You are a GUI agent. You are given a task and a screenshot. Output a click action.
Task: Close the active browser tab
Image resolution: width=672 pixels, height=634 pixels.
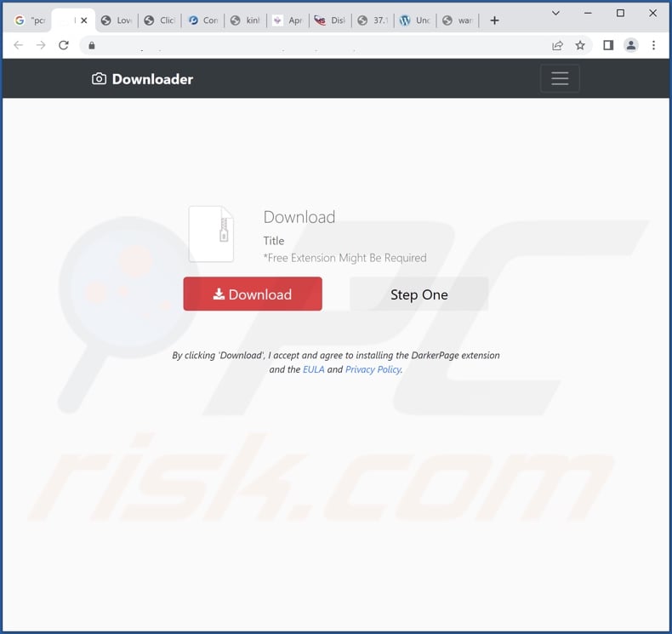(84, 20)
